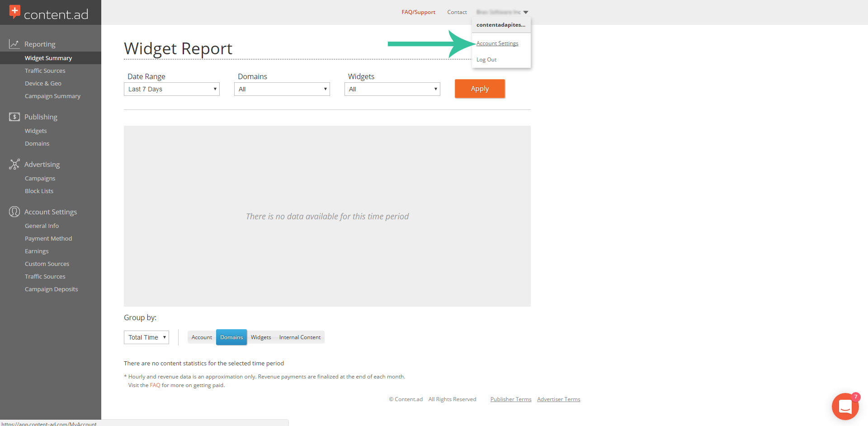868x426 pixels.
Task: Open the Publisher Terms link
Action: point(511,399)
